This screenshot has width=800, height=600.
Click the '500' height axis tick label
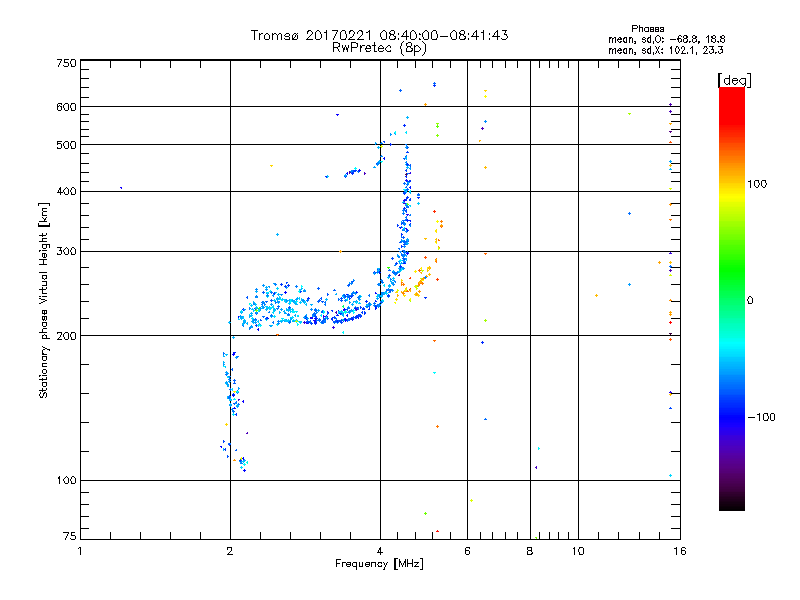[66, 145]
